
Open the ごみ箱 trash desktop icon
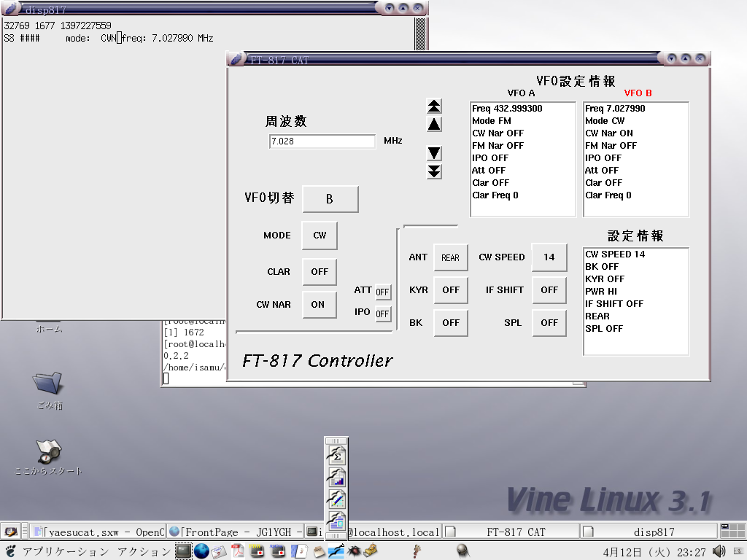[47, 391]
